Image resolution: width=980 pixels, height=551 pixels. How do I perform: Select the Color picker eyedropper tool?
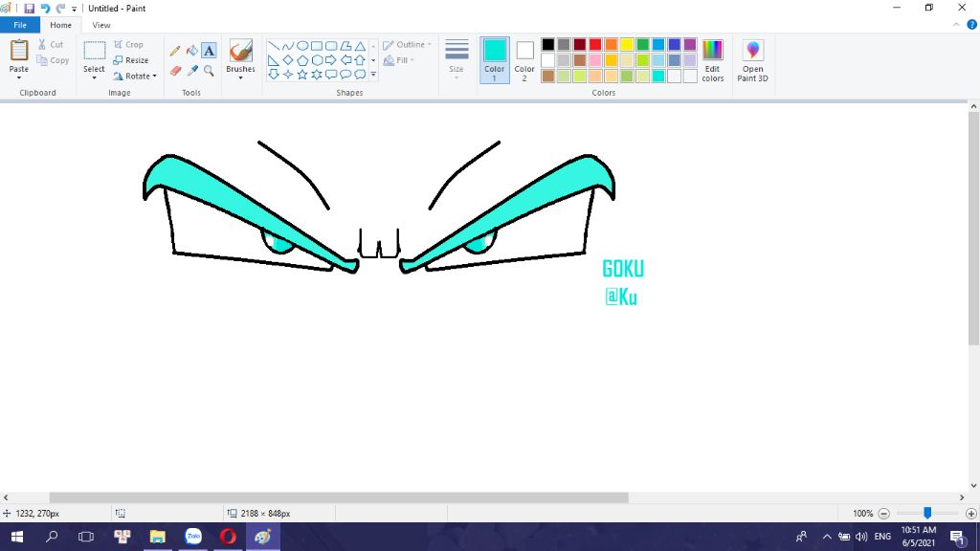(x=191, y=71)
